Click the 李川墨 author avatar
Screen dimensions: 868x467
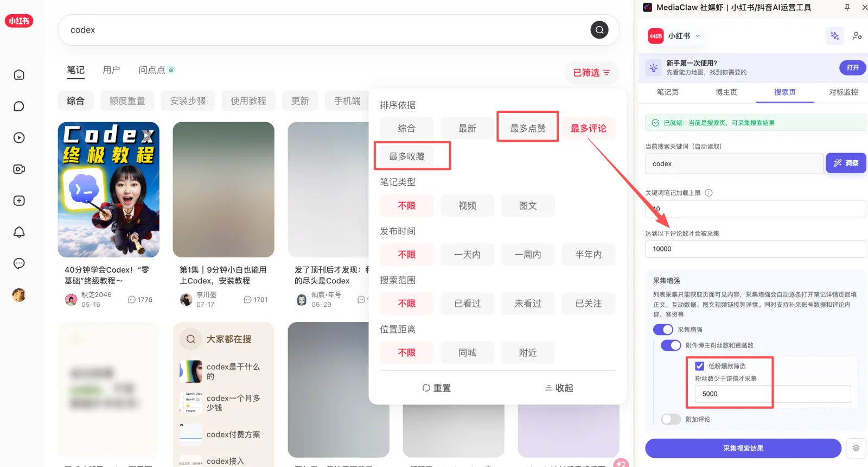[x=186, y=300]
